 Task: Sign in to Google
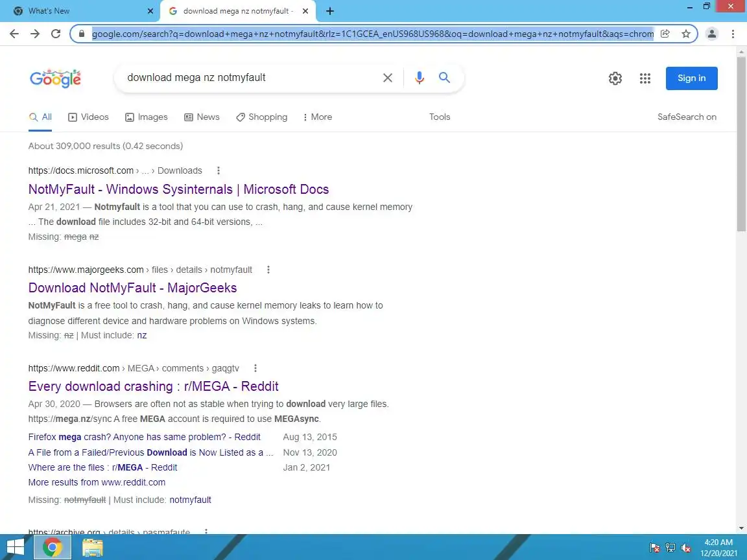click(x=691, y=78)
